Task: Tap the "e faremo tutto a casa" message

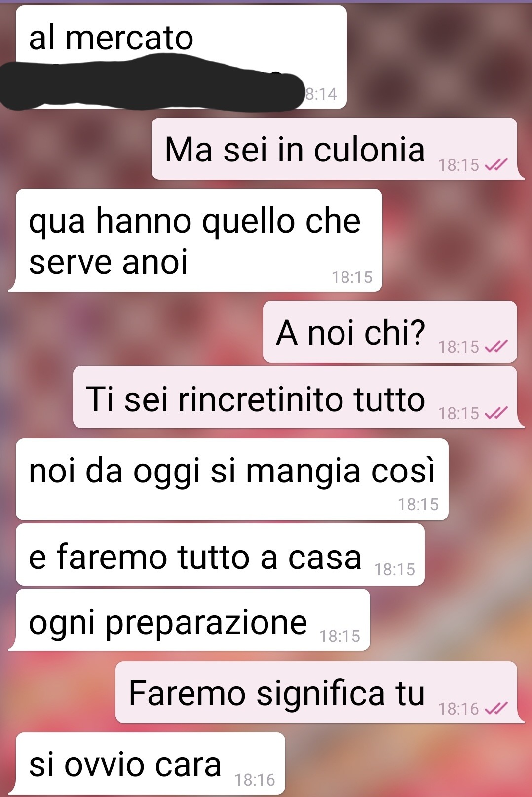Action: coord(220,555)
